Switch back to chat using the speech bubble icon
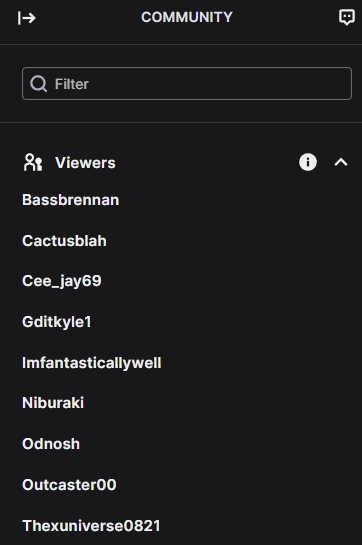 click(346, 17)
